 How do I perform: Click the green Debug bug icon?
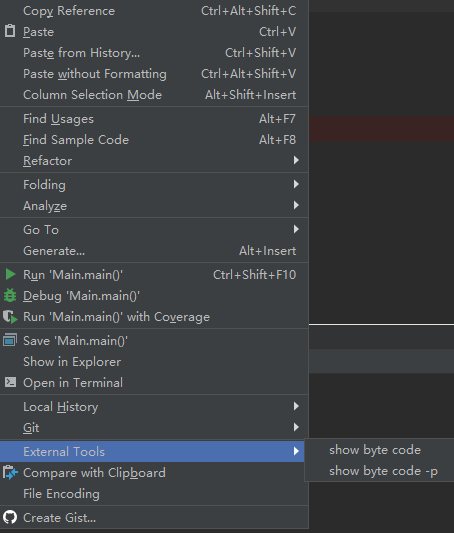[10, 295]
